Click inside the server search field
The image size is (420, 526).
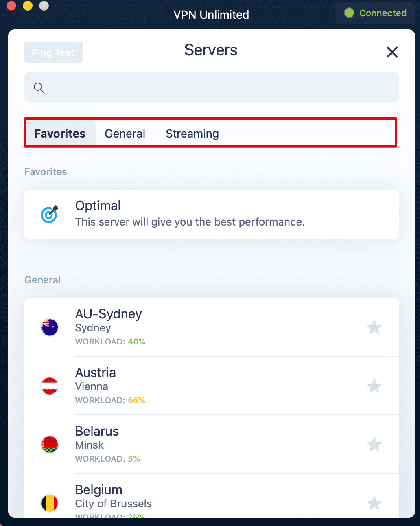pos(211,87)
